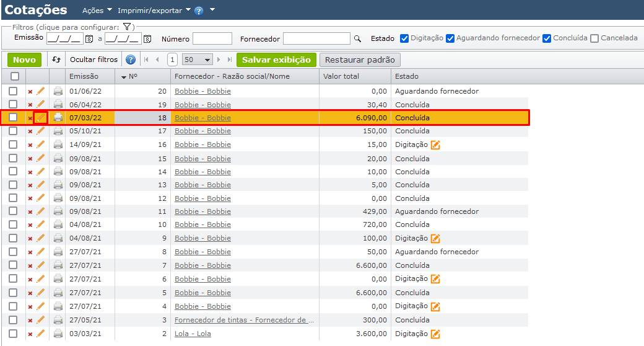Check the row checkbox for quotation 16
The width and height of the screenshot is (644, 346).
point(13,144)
